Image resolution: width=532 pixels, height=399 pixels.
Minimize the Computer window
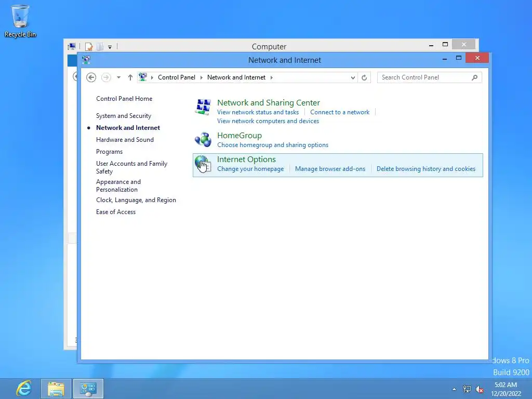point(431,45)
